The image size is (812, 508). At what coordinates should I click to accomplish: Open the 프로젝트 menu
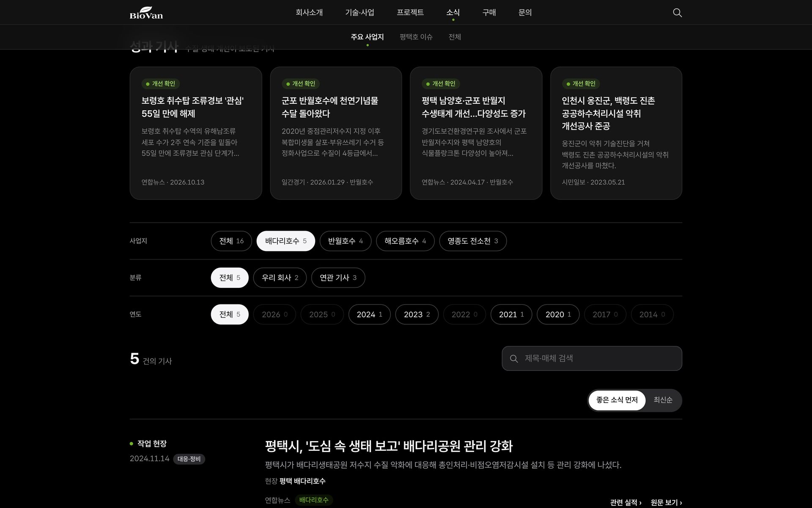pos(410,12)
